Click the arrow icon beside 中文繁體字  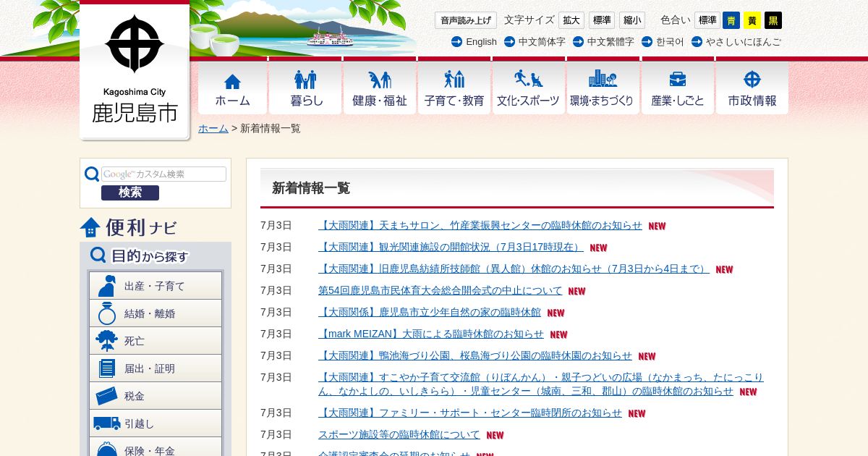click(x=578, y=42)
